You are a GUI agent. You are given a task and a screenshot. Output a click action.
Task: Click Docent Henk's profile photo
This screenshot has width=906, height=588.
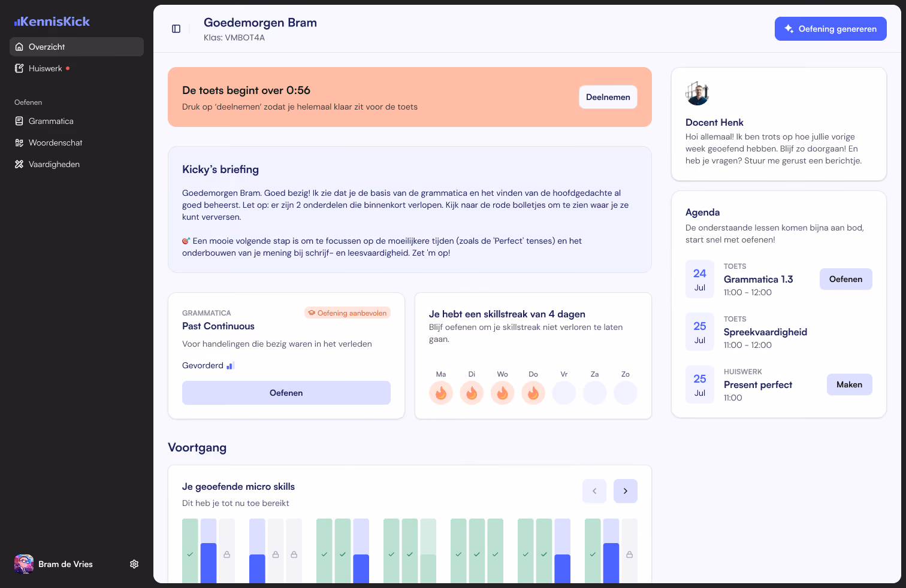(x=697, y=93)
